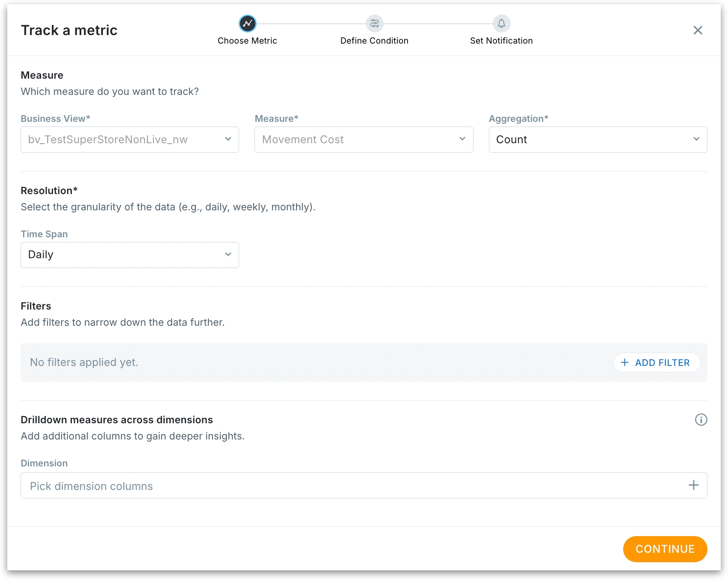Viewport: 728px width, 581px height.
Task: Click the Set Notification bell icon
Action: 501,24
